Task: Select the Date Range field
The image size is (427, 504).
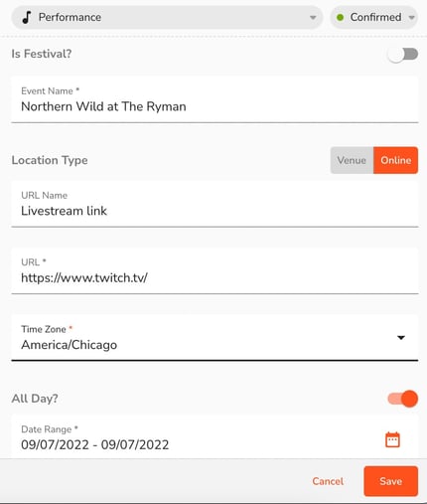Action: 214,437
